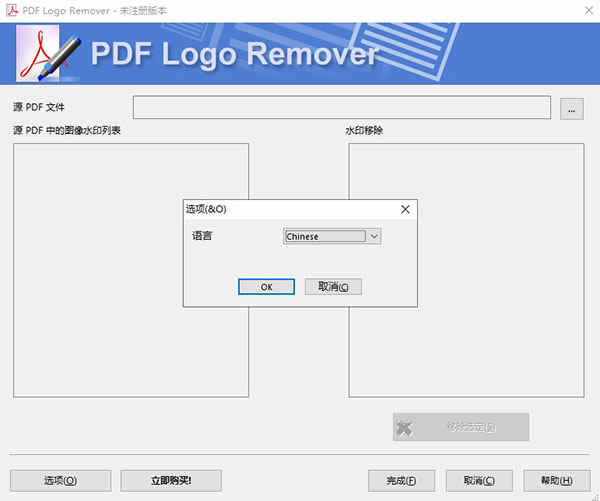
Task: Click the 语言 label in the dialog
Action: (x=202, y=236)
